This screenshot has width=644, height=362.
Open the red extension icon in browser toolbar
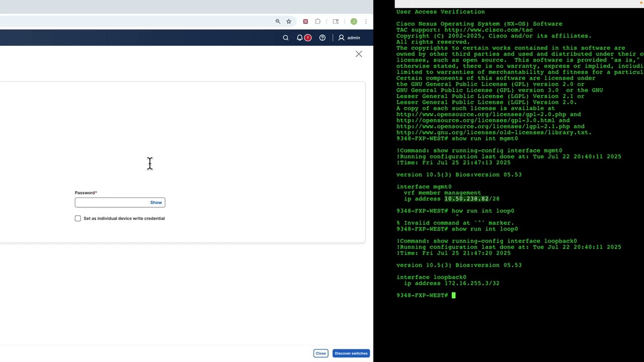[x=305, y=22]
